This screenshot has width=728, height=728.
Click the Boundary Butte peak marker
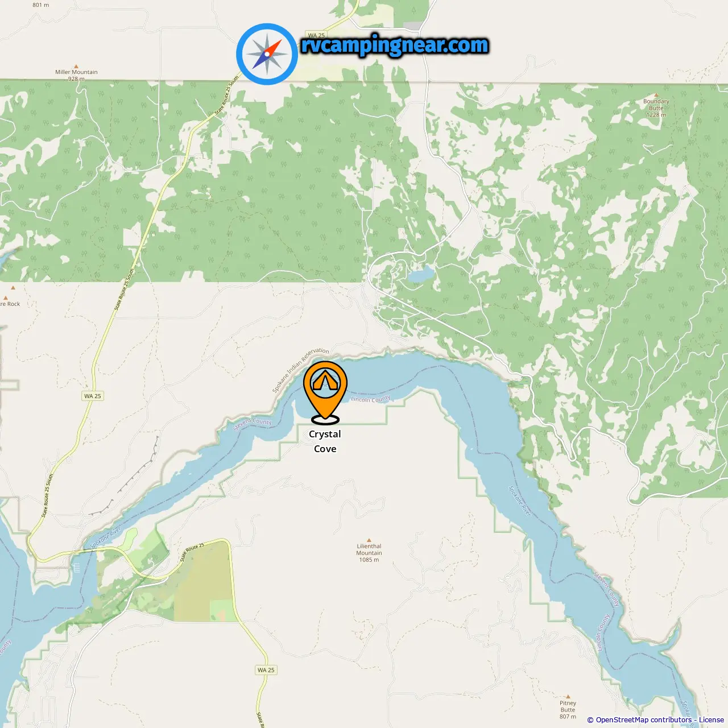[656, 96]
